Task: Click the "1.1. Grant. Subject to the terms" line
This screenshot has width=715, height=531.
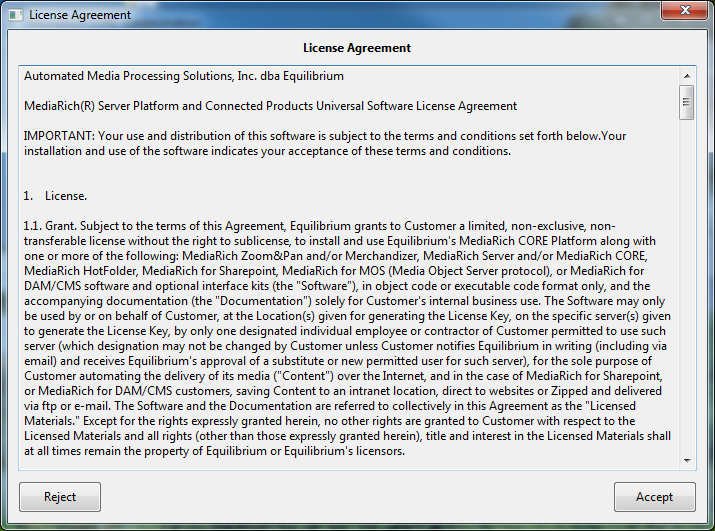Action: coord(320,226)
